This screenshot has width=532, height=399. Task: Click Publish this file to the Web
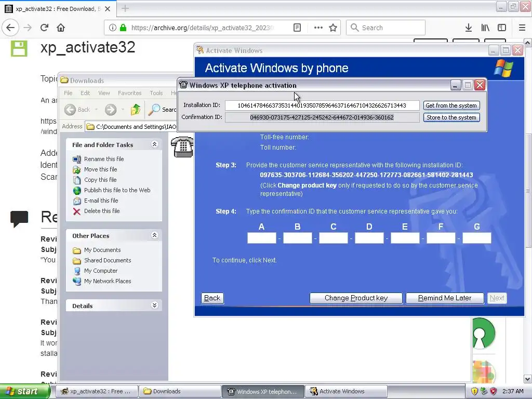tap(117, 190)
